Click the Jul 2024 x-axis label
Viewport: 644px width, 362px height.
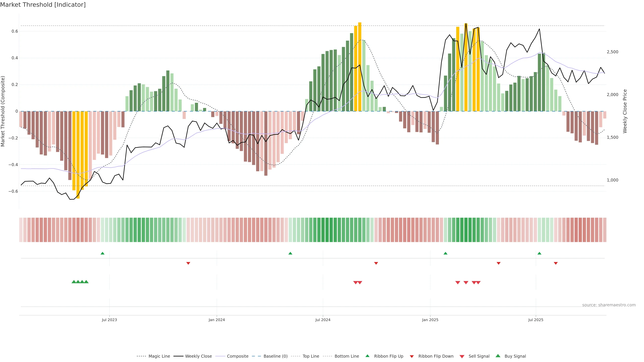coord(323,320)
